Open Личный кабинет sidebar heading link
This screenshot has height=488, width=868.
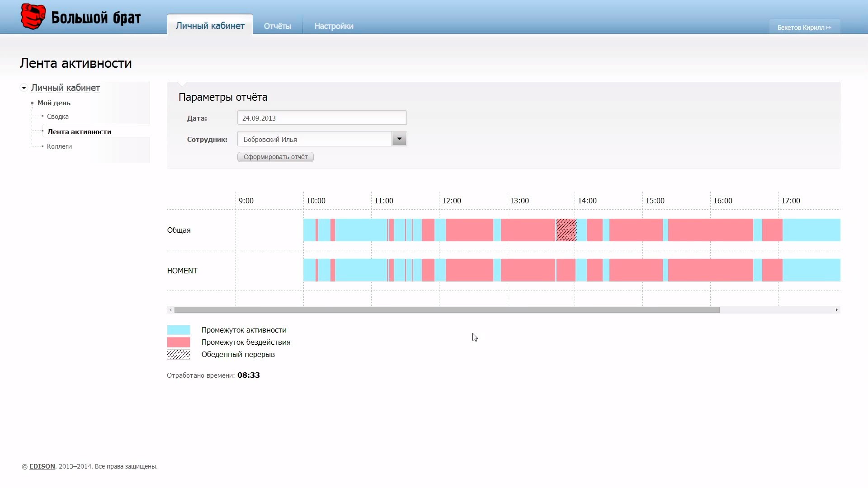click(x=66, y=88)
